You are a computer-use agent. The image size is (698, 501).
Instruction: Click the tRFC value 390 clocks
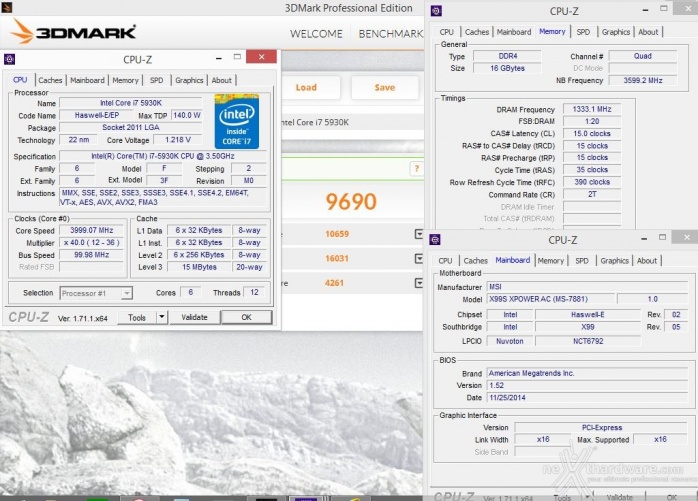(x=592, y=182)
